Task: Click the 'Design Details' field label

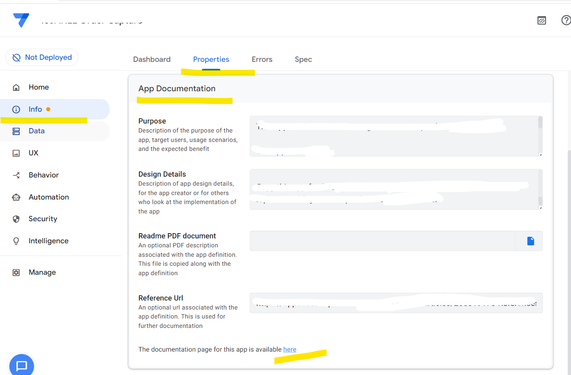Action: coord(162,174)
